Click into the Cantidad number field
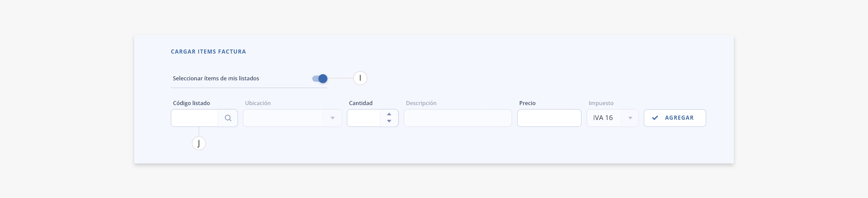868x198 pixels. click(x=363, y=118)
